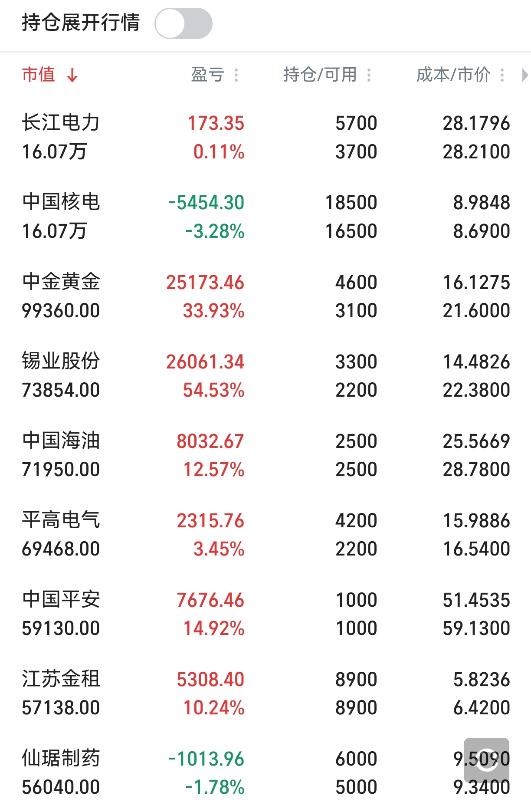The image size is (531, 812).
Task: Toggle the 持仓展开行情 switch
Action: click(x=183, y=23)
